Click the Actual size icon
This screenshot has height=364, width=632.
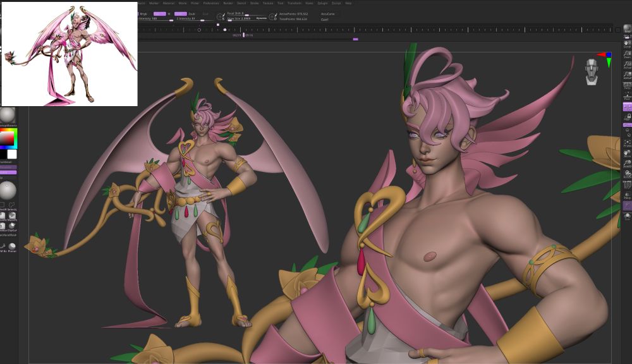pyautogui.click(x=627, y=64)
